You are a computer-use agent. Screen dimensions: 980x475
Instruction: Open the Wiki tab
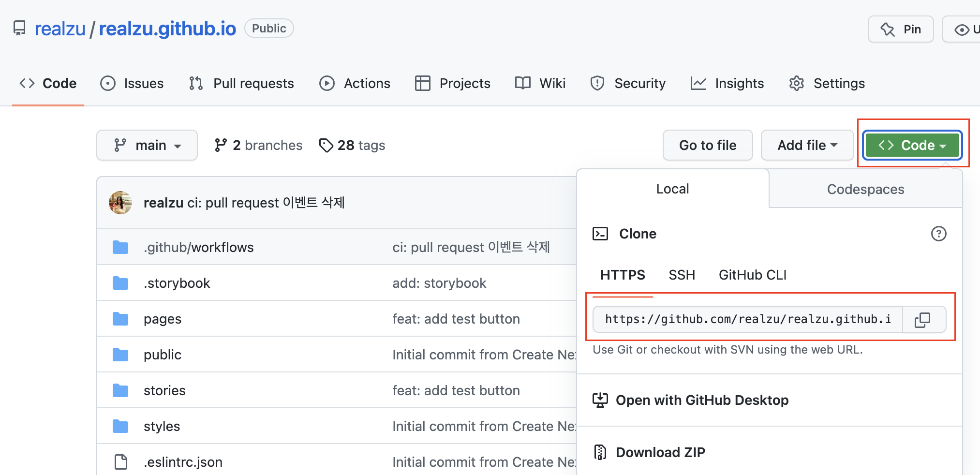pos(540,83)
